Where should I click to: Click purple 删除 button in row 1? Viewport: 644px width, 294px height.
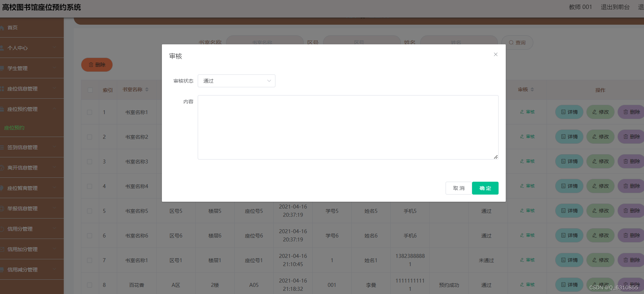coord(631,112)
